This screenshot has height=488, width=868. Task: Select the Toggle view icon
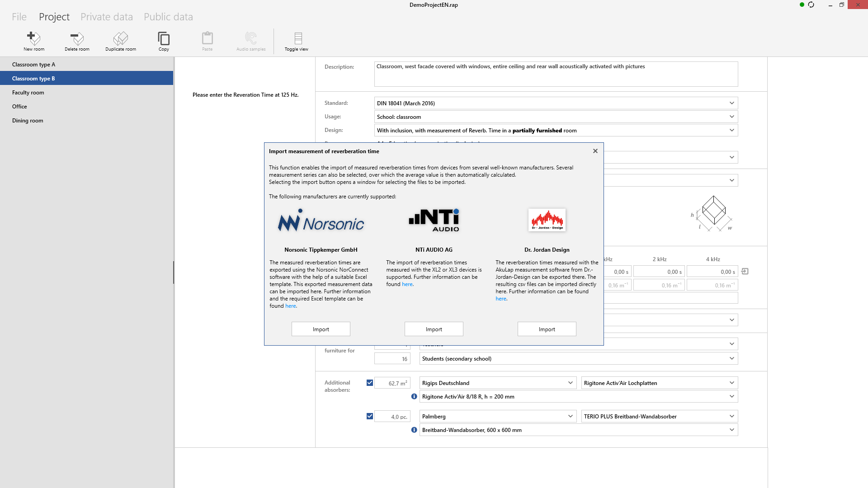[296, 41]
